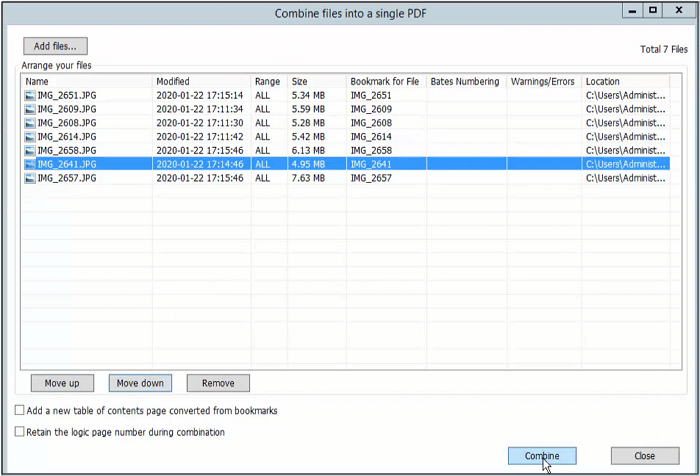
Task: Click the IMG_2609 bookmark cell
Action: click(x=371, y=109)
